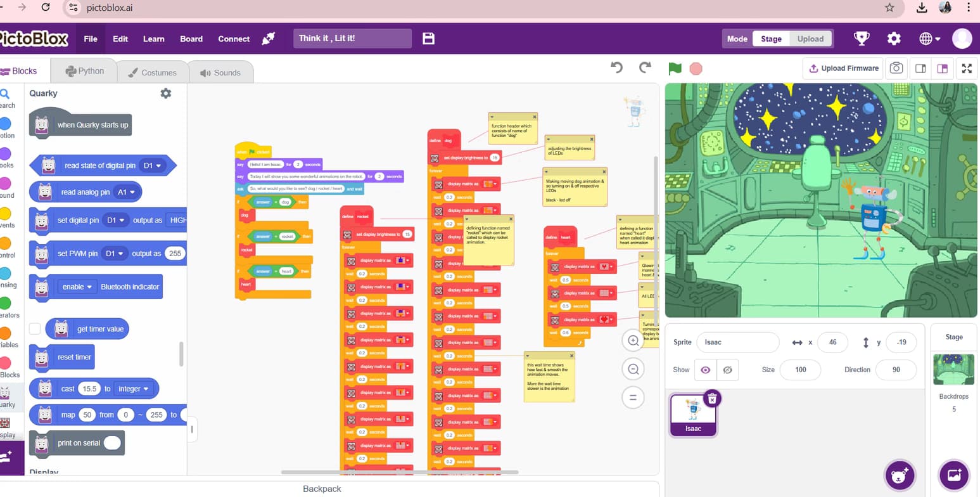Viewport: 980px width, 497px height.
Task: Show the sprite using eye icon
Action: tap(705, 370)
